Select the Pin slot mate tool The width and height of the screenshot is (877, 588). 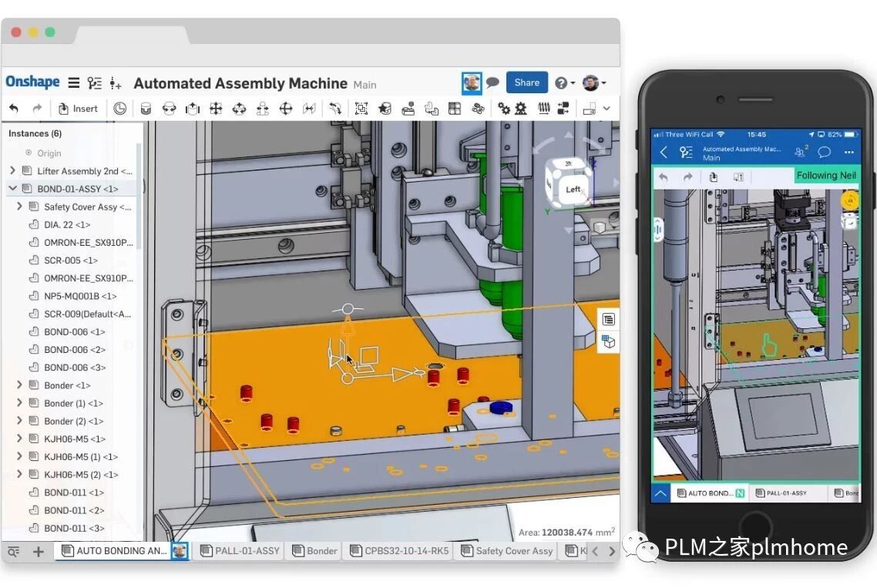(x=262, y=109)
